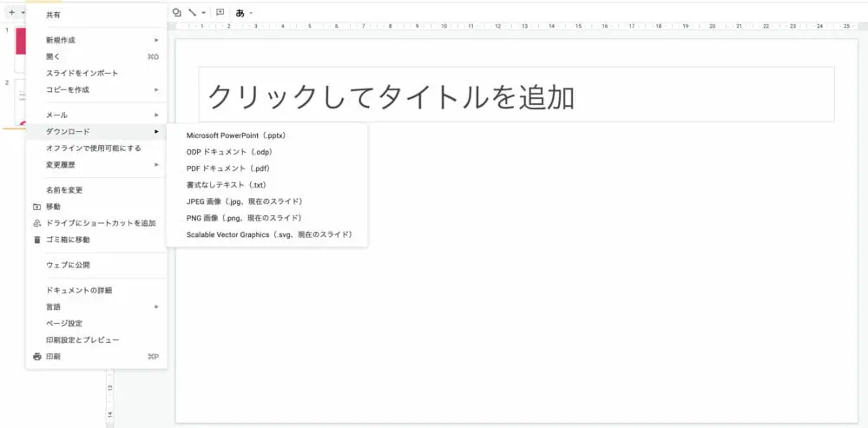Click ウェブに公開 in the file menu
Viewport: 868px width, 428px height.
[x=68, y=265]
